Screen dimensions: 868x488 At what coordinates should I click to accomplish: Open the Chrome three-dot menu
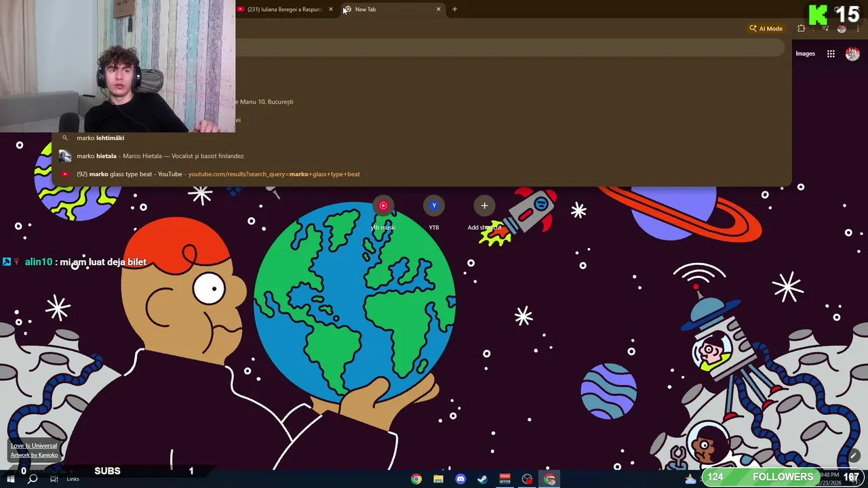856,28
